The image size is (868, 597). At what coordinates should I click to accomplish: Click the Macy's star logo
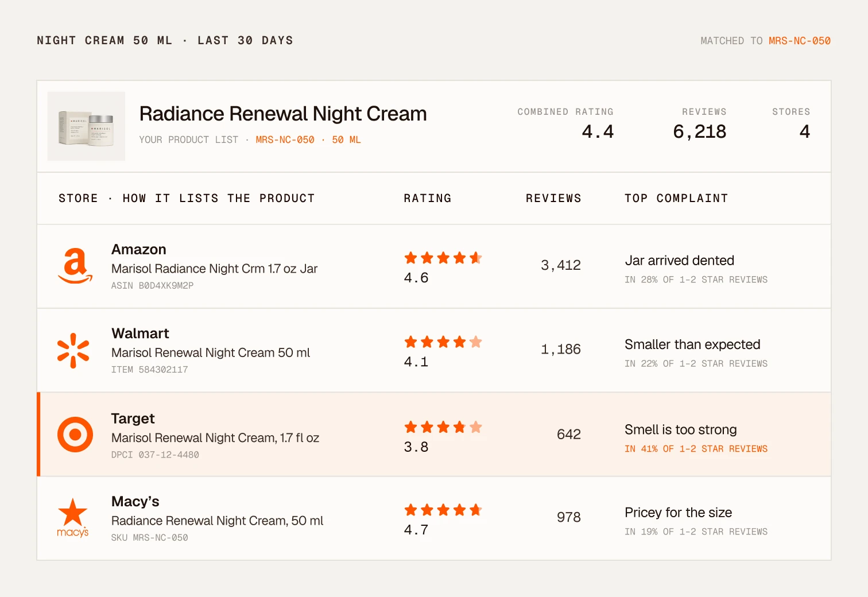click(x=73, y=518)
